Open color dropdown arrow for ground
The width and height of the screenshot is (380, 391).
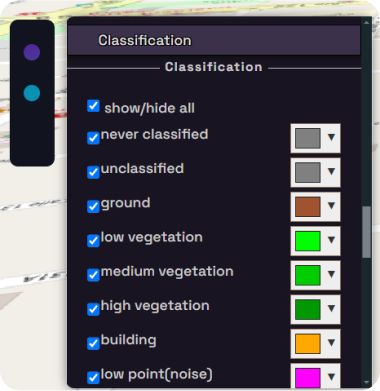(x=331, y=206)
